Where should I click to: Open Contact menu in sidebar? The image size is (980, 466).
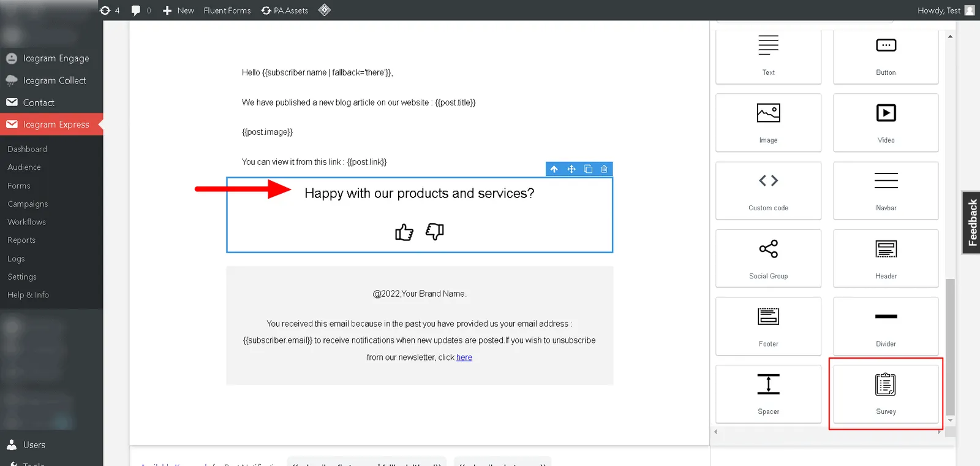tap(51, 102)
